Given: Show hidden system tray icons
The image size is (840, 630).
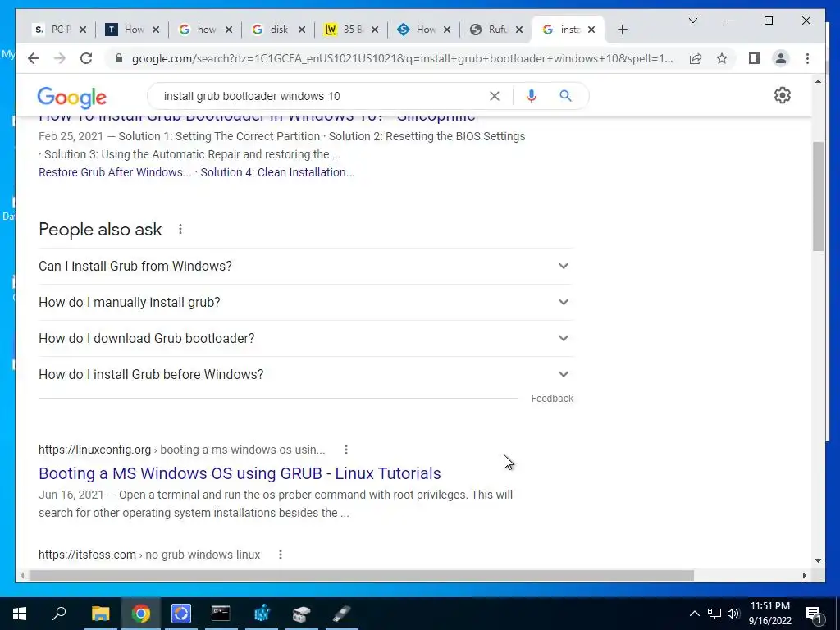Looking at the screenshot, I should pyautogui.click(x=694, y=614).
